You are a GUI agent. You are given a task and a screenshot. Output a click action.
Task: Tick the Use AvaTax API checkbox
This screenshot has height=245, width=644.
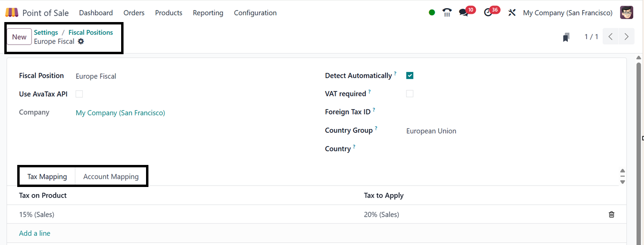[79, 94]
